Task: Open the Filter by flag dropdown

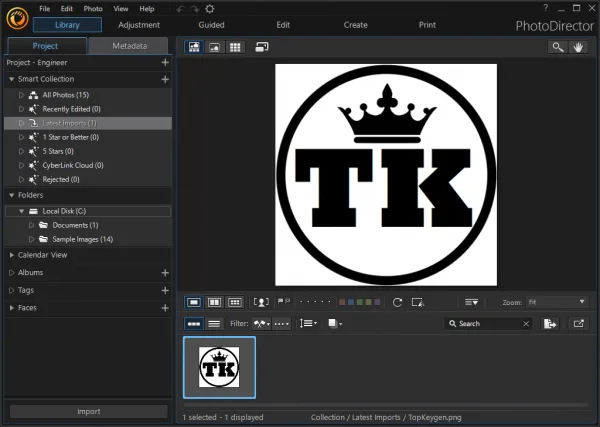Action: tap(261, 324)
